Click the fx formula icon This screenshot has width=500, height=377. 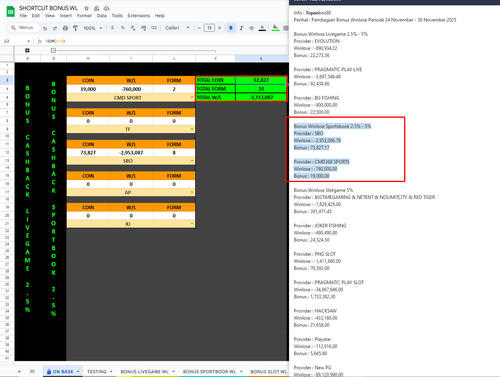point(39,41)
